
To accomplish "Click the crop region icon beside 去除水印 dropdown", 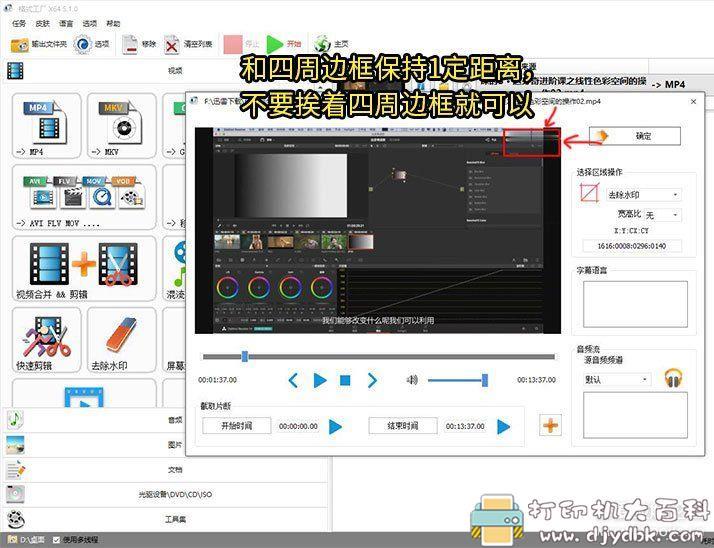I will click(x=589, y=193).
